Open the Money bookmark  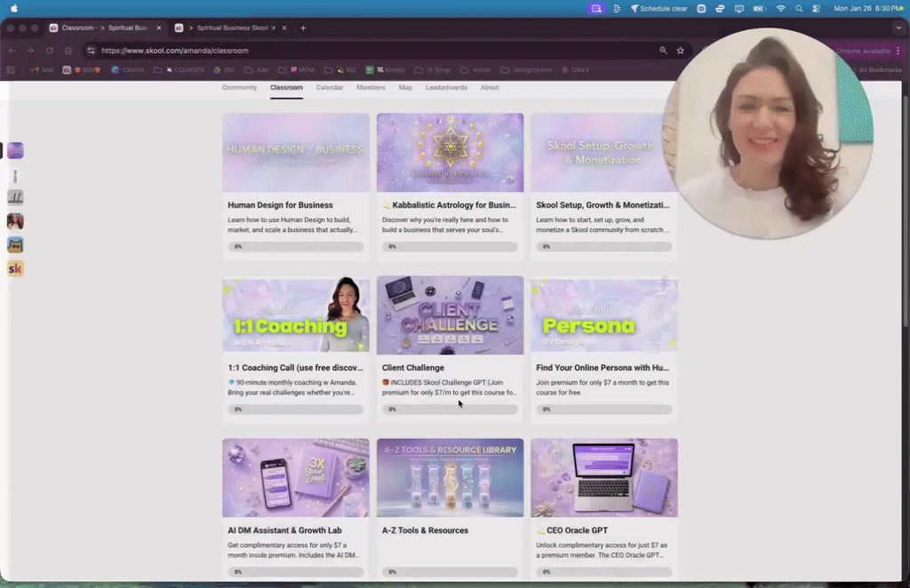click(386, 69)
